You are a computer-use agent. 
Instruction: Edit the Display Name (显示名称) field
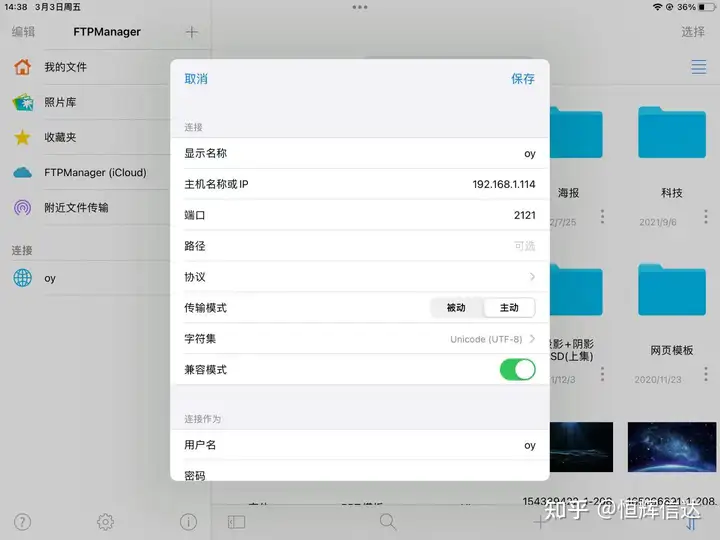360,153
